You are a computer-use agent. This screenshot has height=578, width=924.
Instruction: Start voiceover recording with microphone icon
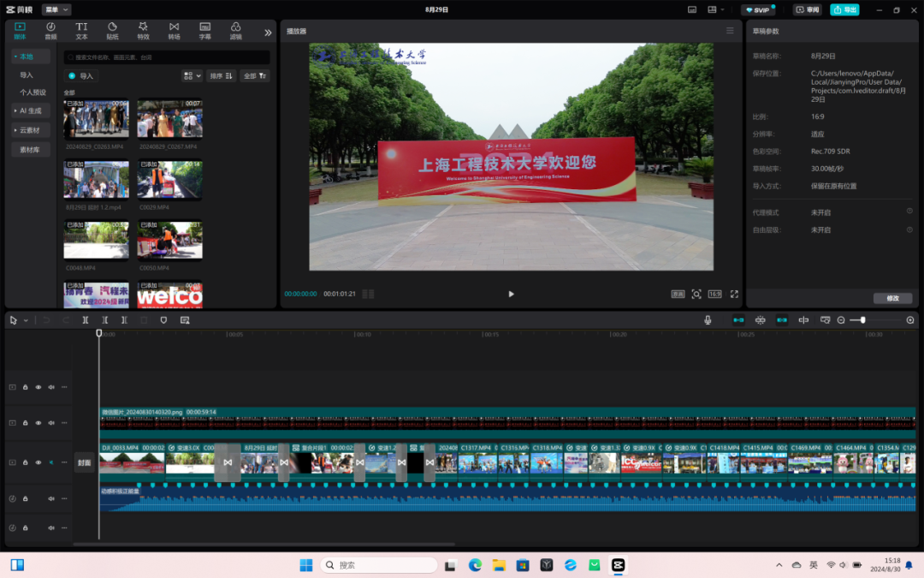click(708, 320)
